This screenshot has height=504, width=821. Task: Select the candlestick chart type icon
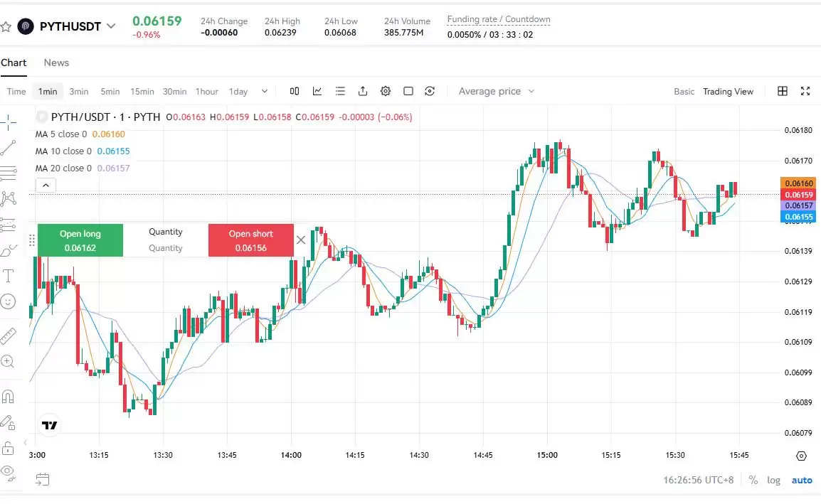pyautogui.click(x=295, y=91)
